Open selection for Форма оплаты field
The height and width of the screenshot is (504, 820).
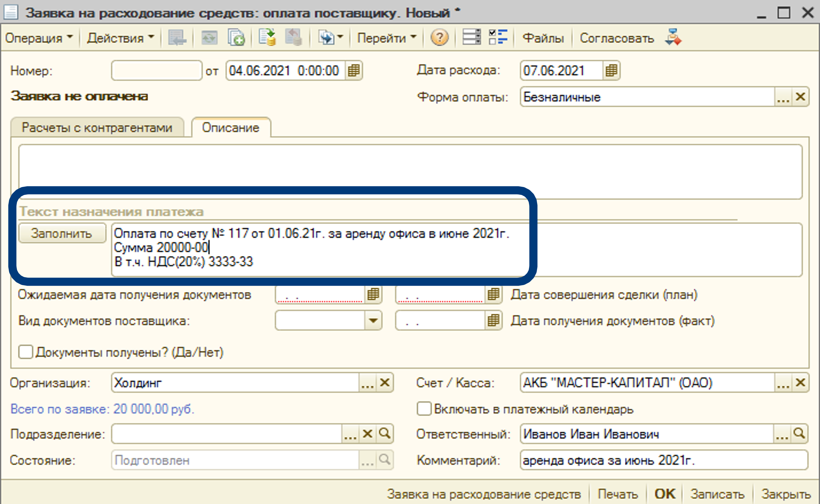coord(783,97)
